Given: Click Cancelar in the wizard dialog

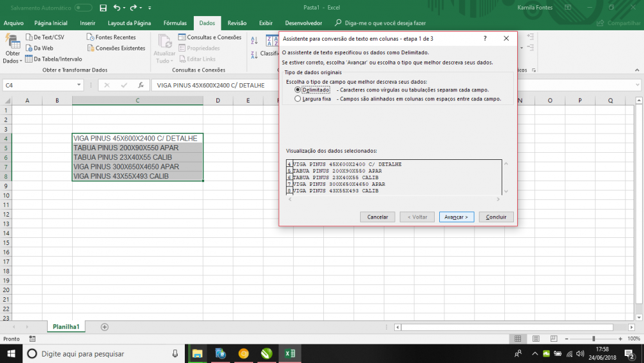Looking at the screenshot, I should point(377,217).
